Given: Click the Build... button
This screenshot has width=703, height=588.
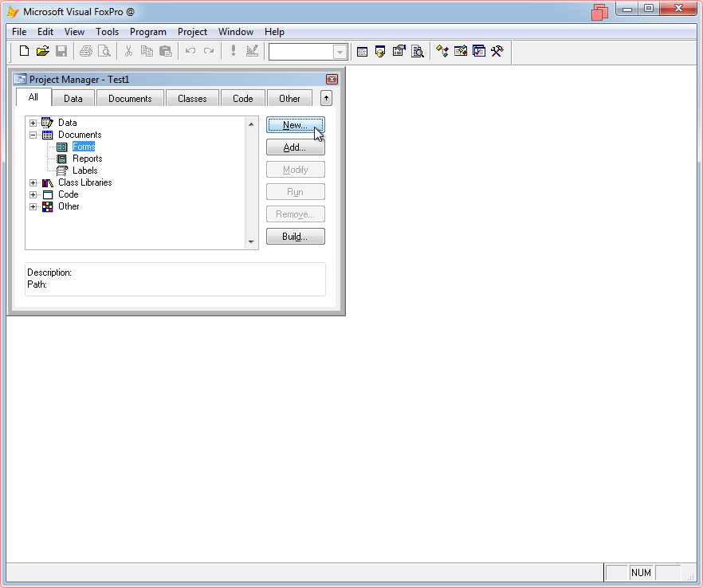Looking at the screenshot, I should (x=296, y=237).
